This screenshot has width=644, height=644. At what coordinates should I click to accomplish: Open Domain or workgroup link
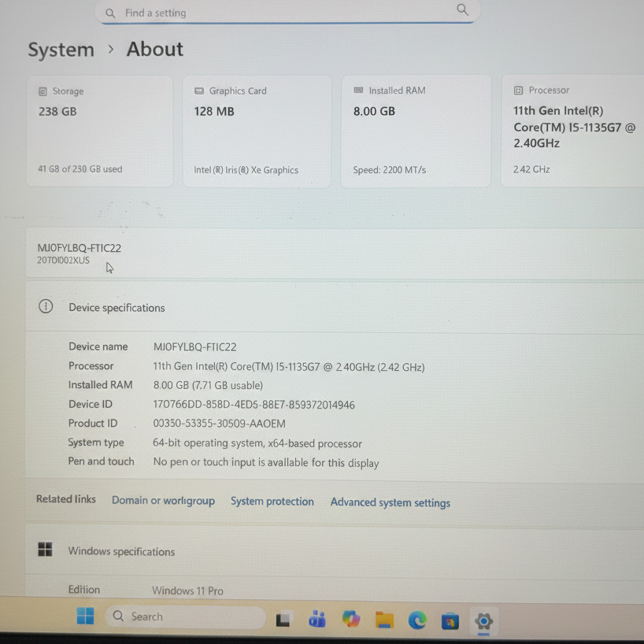click(163, 501)
